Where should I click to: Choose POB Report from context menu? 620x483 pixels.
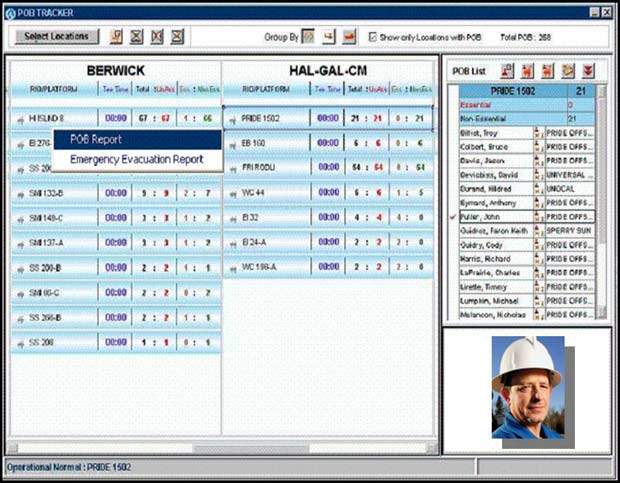[x=102, y=140]
